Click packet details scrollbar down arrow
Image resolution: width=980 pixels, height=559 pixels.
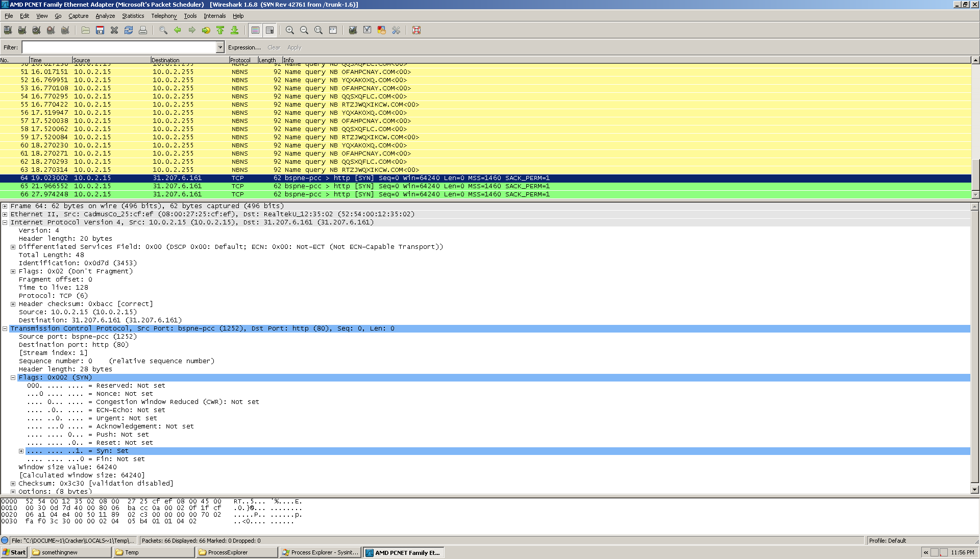[x=975, y=490]
